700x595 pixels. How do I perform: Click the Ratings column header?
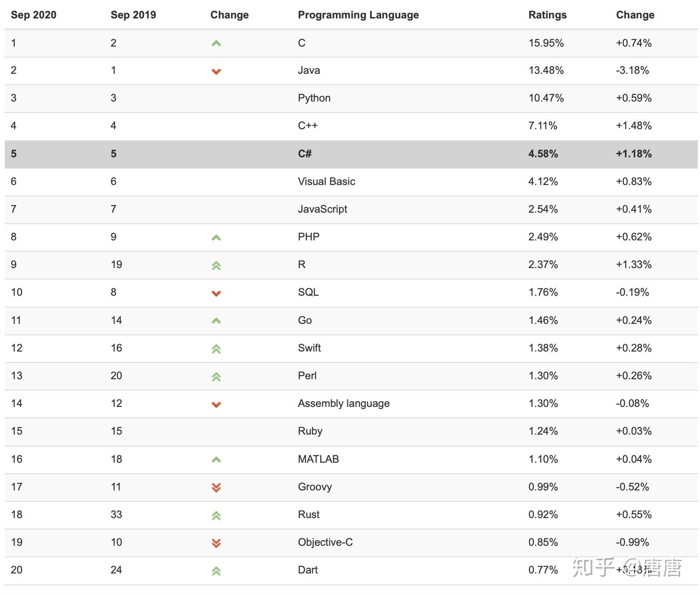(547, 15)
